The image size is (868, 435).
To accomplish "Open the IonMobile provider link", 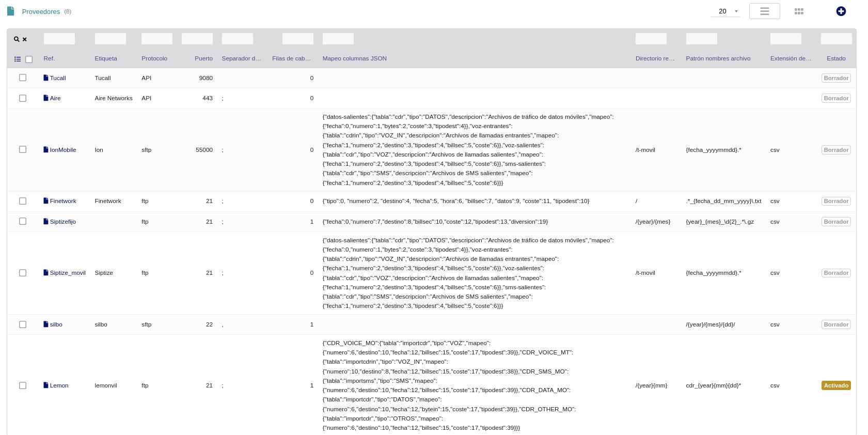I will [x=62, y=150].
